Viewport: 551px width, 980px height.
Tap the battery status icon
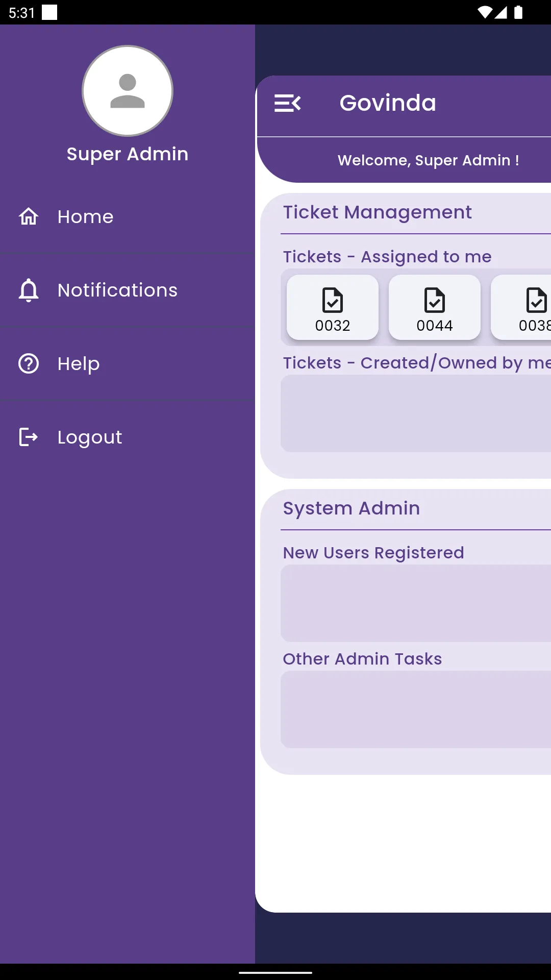click(518, 12)
